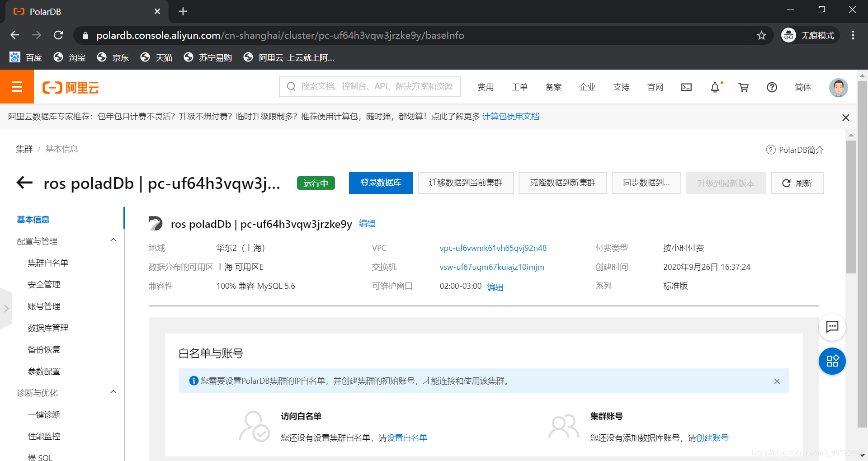Open the notifications bell
The width and height of the screenshot is (868, 461).
[x=715, y=87]
